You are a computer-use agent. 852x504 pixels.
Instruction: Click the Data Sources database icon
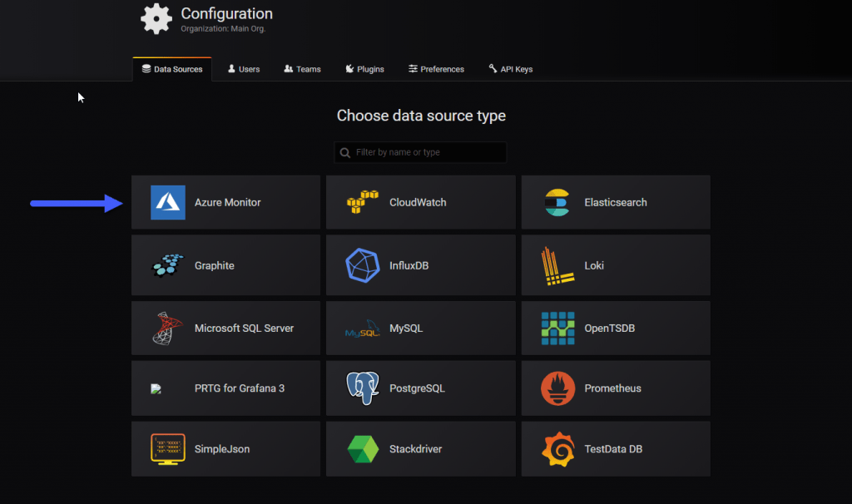pos(146,68)
